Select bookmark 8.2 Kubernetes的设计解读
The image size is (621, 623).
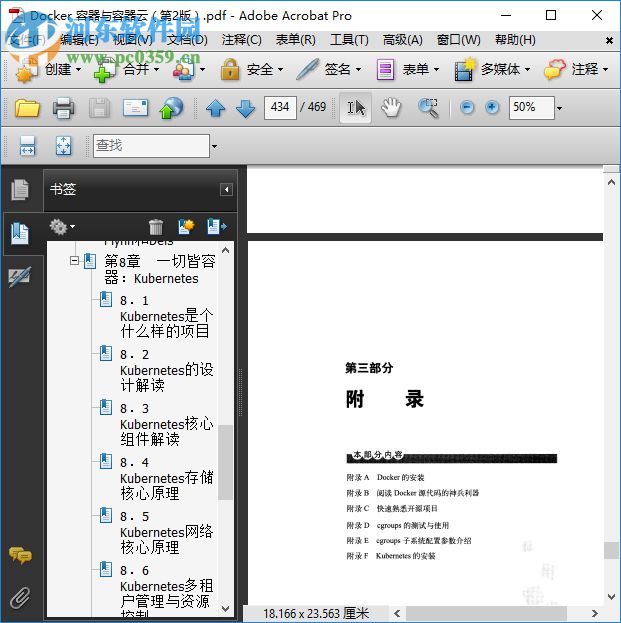pos(166,370)
